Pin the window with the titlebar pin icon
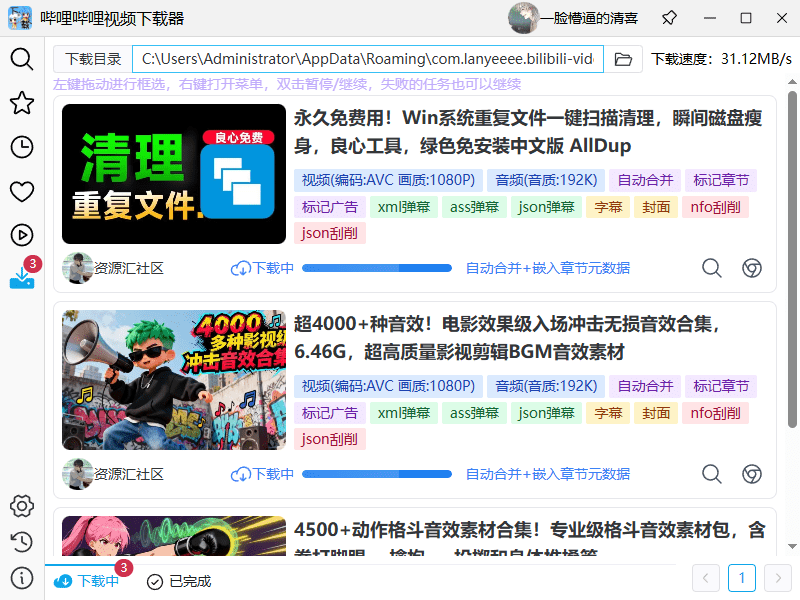 (672, 18)
